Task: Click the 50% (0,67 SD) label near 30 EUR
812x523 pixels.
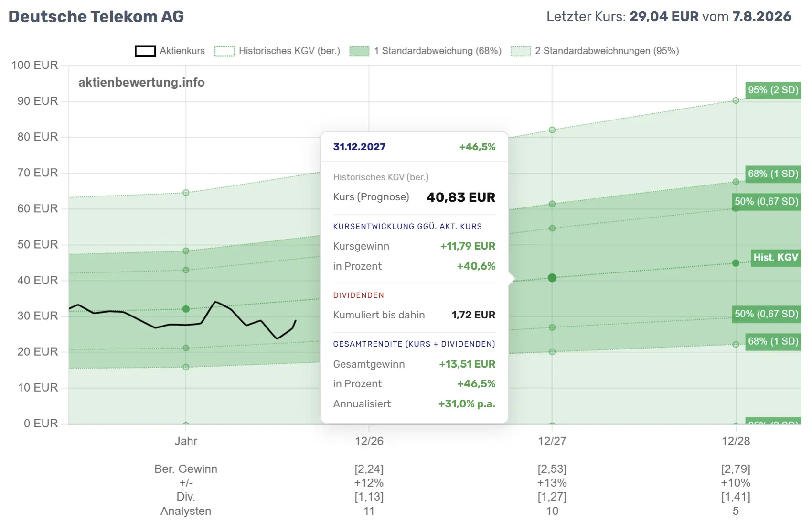Action: 766,314
